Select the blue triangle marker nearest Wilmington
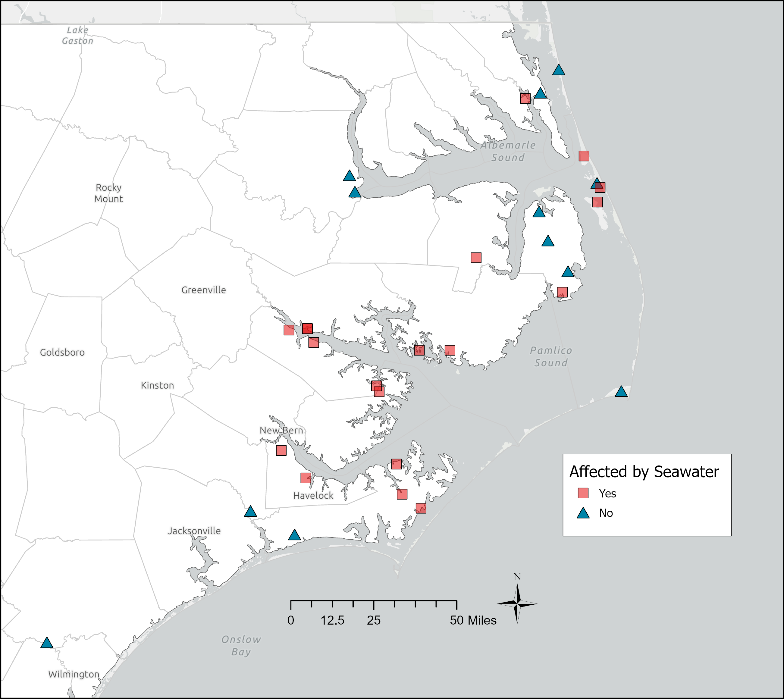This screenshot has height=699, width=784. pyautogui.click(x=47, y=643)
